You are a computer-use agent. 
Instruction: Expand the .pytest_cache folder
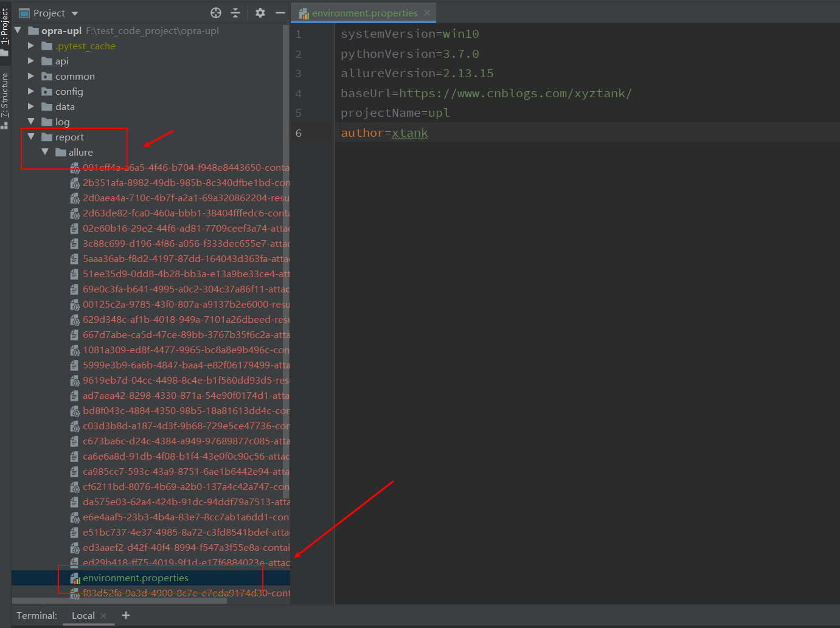31,46
